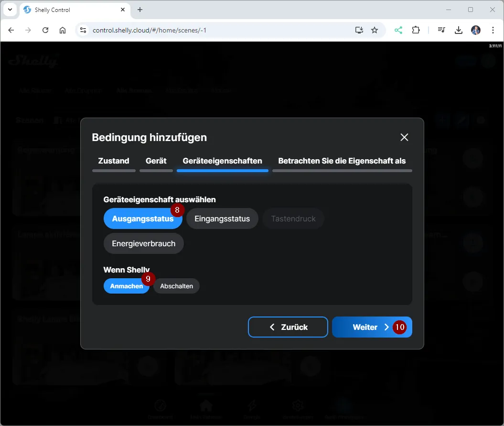Open the tab search dropdown arrow

coord(10,10)
